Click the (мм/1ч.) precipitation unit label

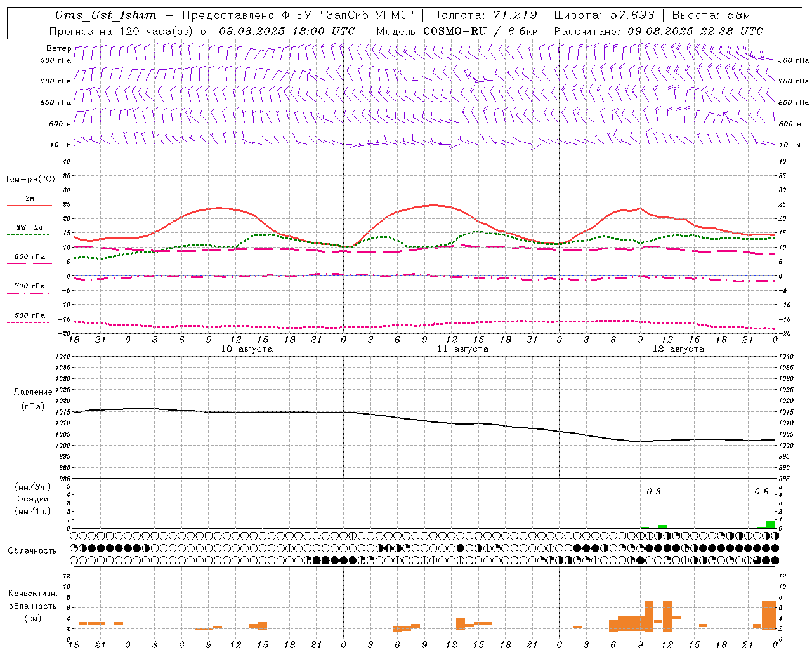click(32, 511)
